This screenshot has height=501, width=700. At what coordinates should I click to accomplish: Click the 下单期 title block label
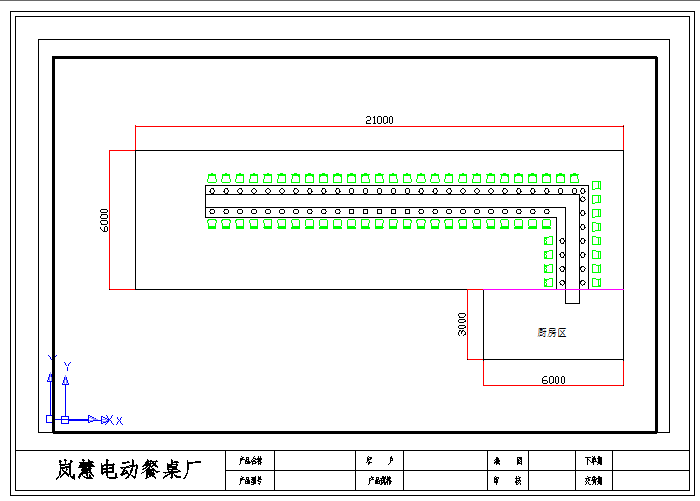(594, 461)
